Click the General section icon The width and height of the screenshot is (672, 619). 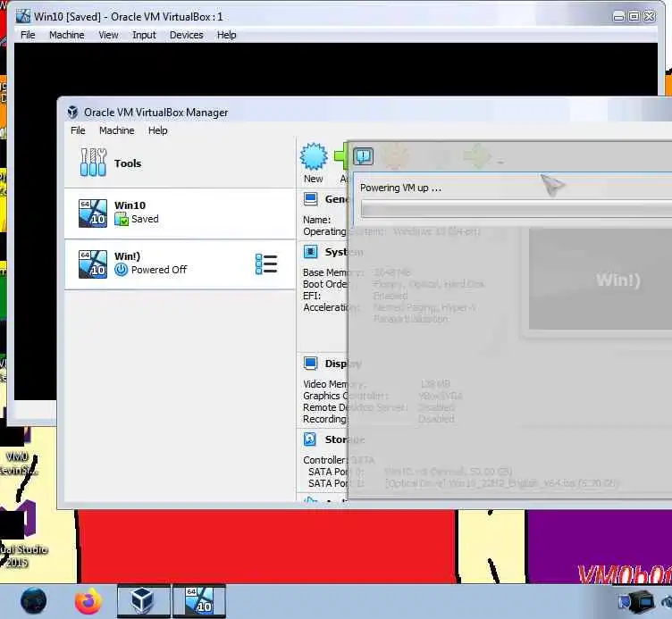point(310,199)
